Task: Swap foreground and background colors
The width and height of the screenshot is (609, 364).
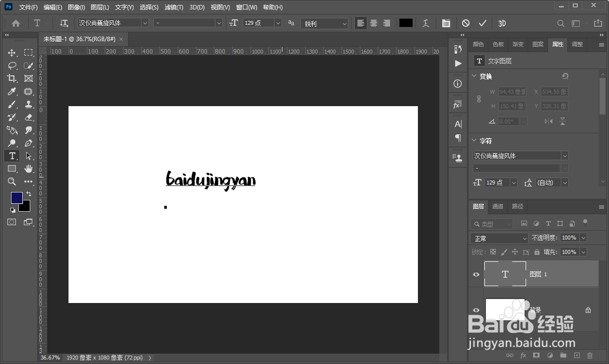Action: click(x=29, y=194)
